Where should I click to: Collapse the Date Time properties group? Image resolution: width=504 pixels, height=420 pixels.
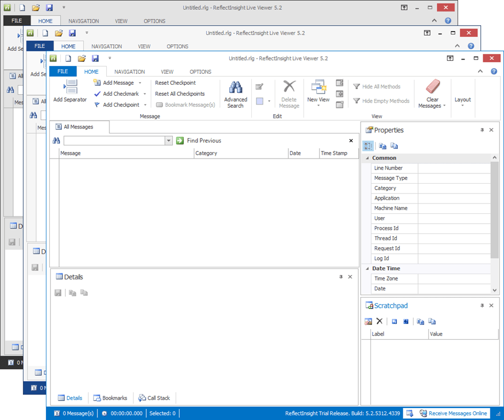367,269
